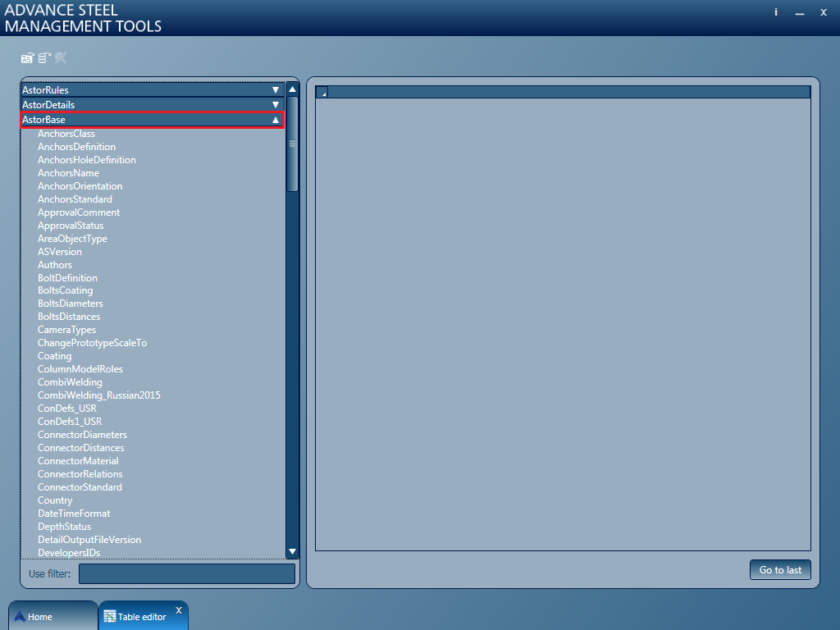Select the AnchorsStandard table
This screenshot has height=630, width=840.
click(x=75, y=199)
